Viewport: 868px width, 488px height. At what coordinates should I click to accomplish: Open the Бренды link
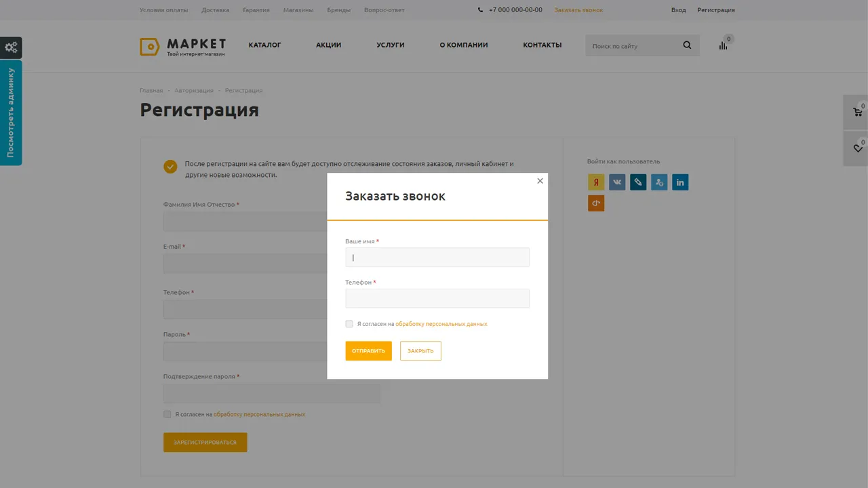click(x=338, y=10)
